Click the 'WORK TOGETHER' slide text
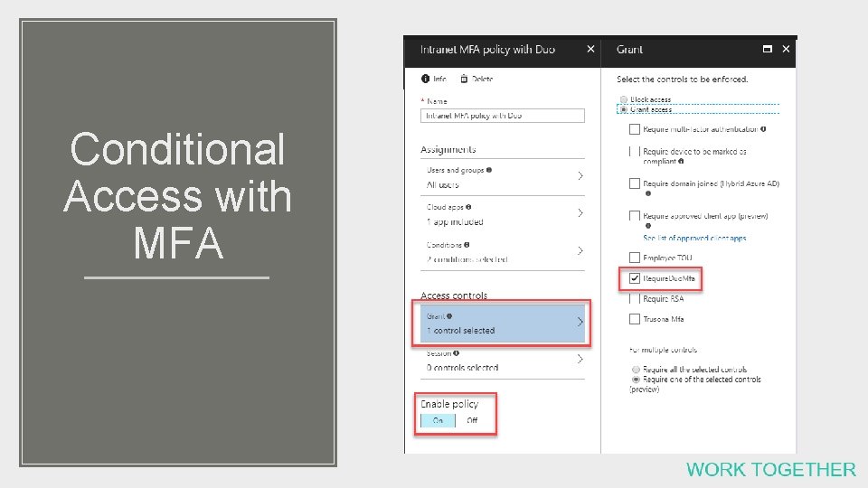Screen dimensions: 868x488 click(771, 470)
